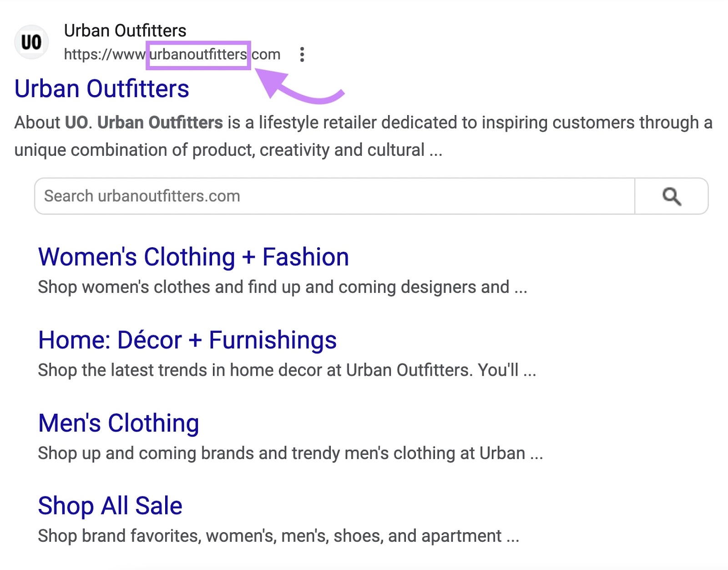Open the Urban Outfitters main result link

102,88
